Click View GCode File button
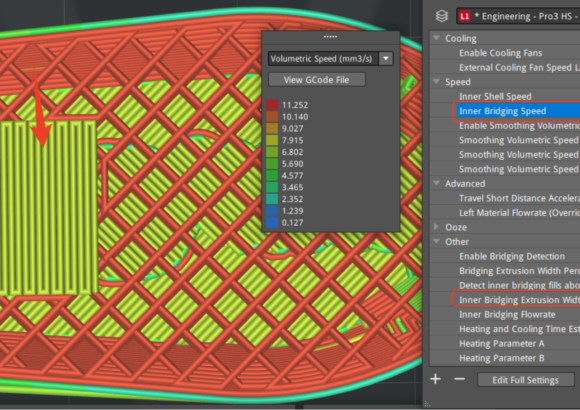580x410 pixels. (317, 80)
